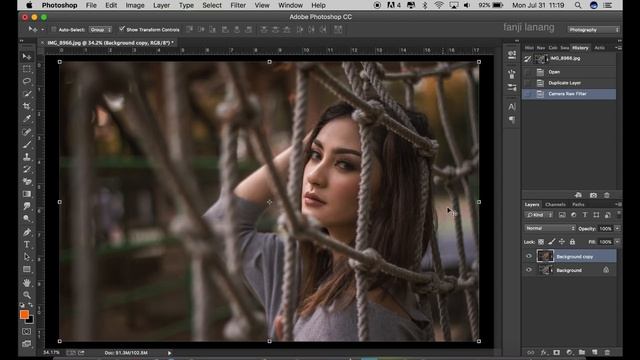Open the Photography workspace dropdown
The image size is (640, 360).
coord(594,30)
